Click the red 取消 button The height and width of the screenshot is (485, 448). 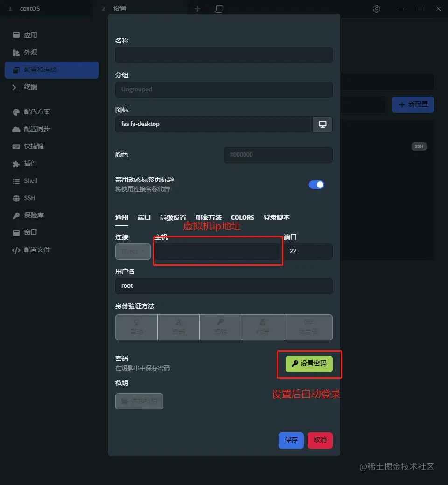click(320, 440)
